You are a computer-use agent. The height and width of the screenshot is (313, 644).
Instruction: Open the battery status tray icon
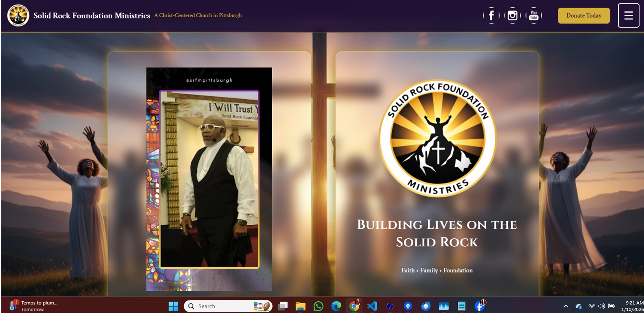point(611,306)
